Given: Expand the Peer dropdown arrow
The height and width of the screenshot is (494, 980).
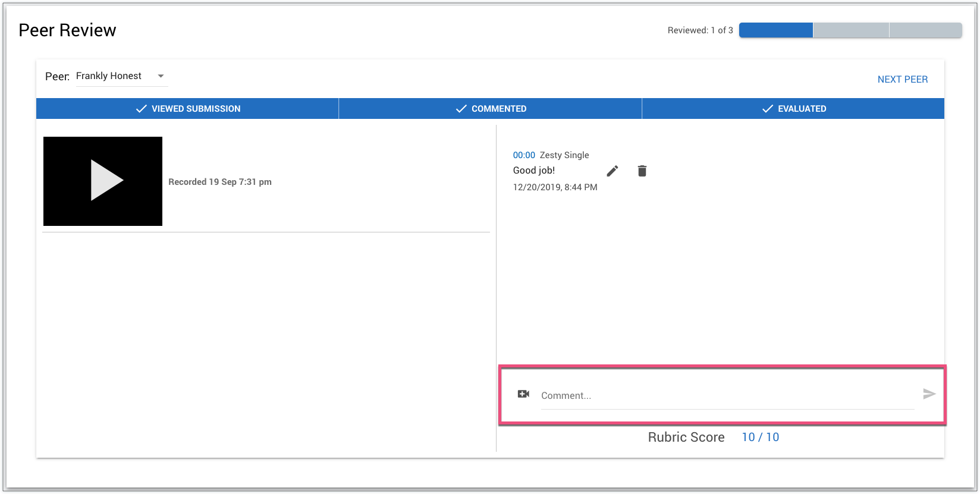Looking at the screenshot, I should tap(161, 76).
